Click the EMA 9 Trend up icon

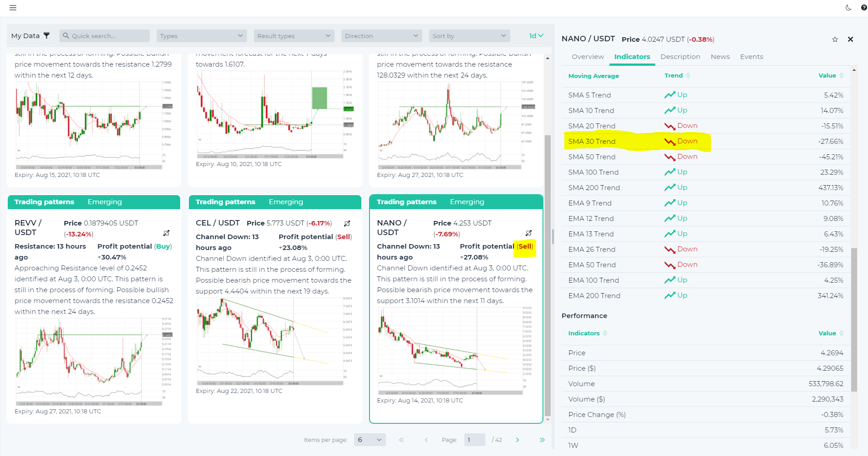[x=670, y=203]
